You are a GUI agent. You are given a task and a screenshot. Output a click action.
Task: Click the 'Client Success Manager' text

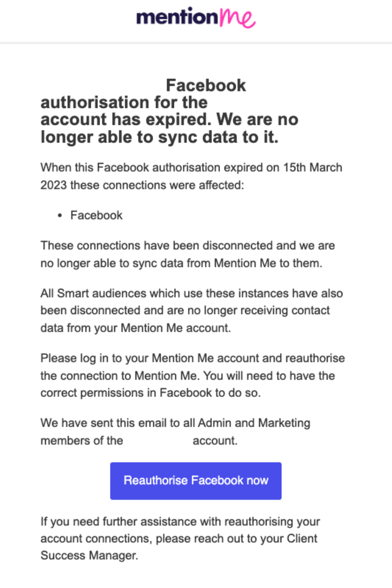pyautogui.click(x=89, y=555)
